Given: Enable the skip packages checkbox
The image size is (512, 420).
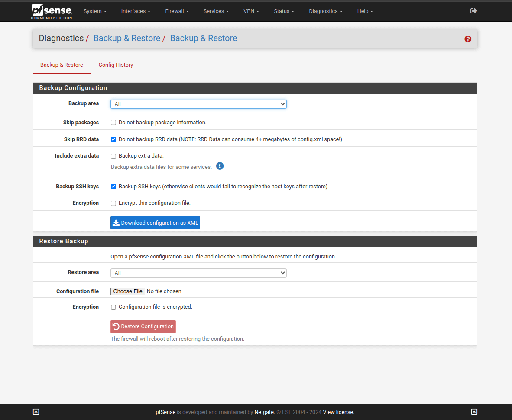Looking at the screenshot, I should click(x=113, y=123).
